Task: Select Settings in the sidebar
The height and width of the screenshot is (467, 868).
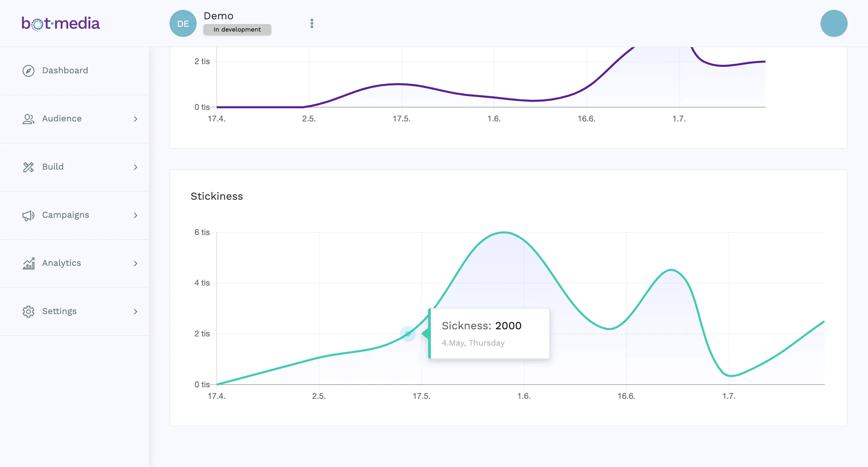Action: pyautogui.click(x=75, y=311)
